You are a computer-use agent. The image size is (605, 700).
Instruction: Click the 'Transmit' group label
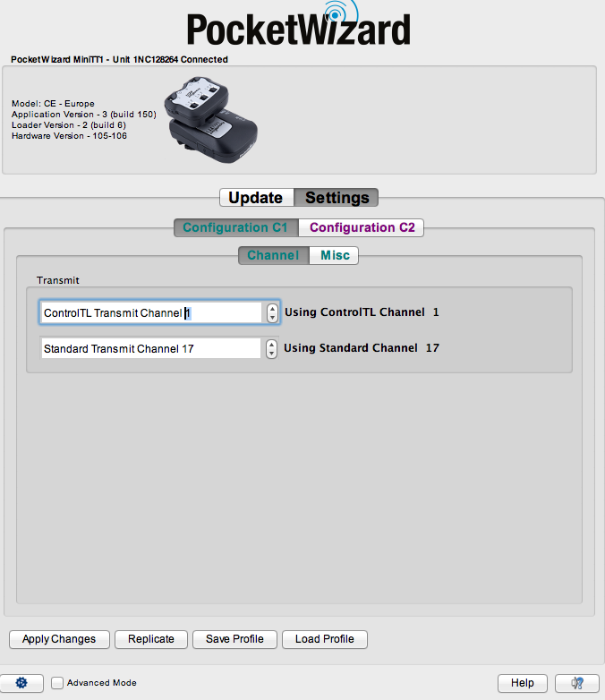tap(57, 280)
